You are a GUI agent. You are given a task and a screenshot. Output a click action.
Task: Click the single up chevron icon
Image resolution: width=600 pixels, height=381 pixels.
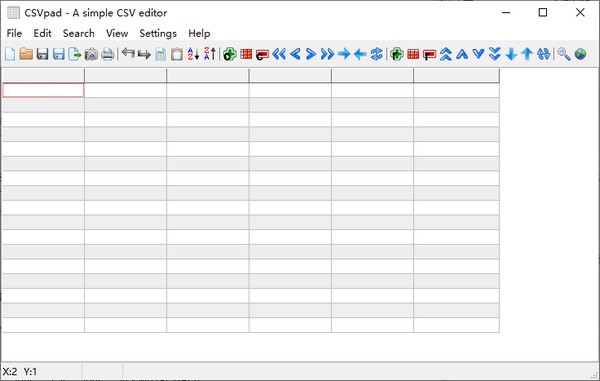point(462,54)
